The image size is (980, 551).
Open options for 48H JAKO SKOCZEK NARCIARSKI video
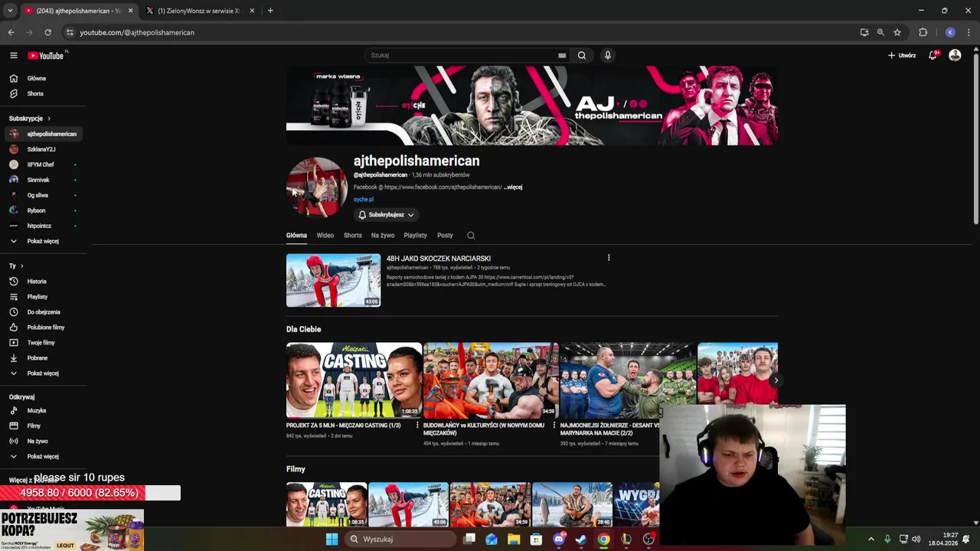pos(609,258)
